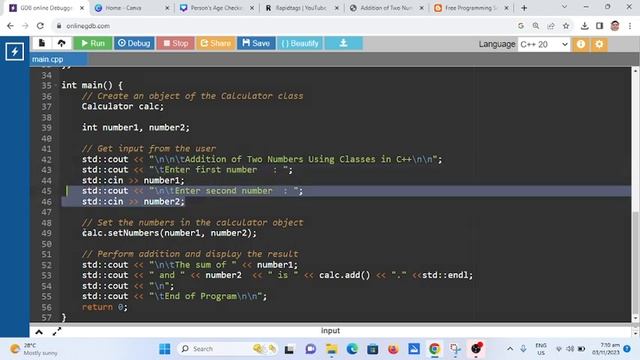Save the code with the Save button
The height and width of the screenshot is (360, 640).
point(256,43)
